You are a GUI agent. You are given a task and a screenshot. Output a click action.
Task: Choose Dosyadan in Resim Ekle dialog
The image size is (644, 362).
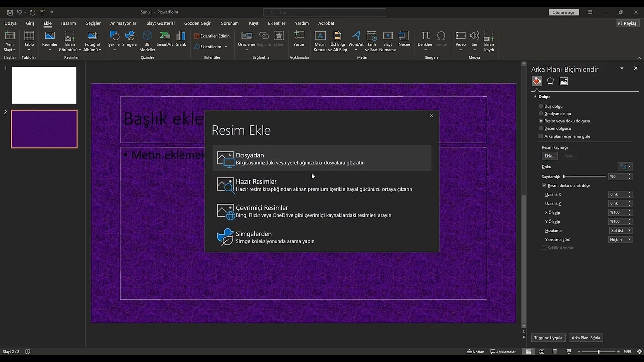coord(322,158)
